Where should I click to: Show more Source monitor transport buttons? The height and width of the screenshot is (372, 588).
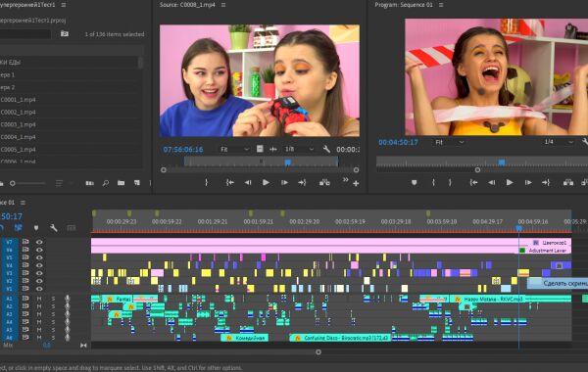[345, 180]
